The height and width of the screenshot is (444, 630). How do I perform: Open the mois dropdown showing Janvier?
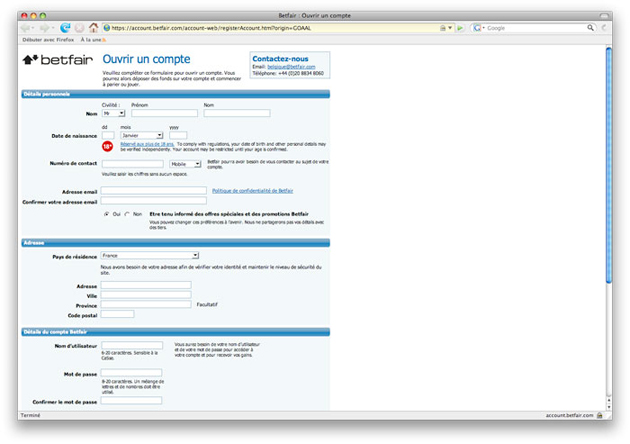(142, 135)
